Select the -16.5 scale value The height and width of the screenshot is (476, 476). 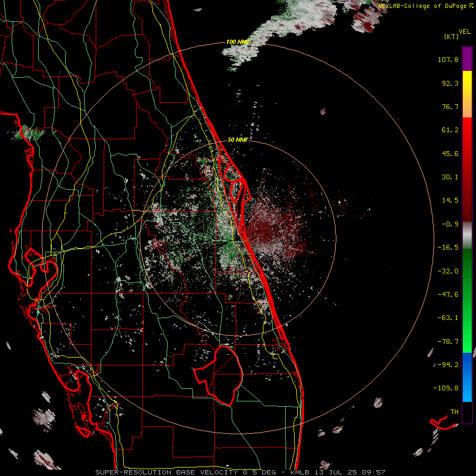point(448,248)
